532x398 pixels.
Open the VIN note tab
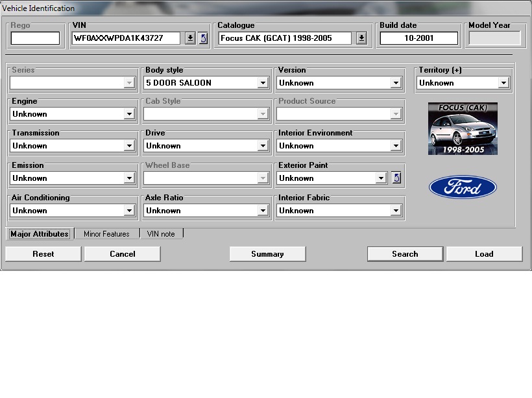coord(161,234)
